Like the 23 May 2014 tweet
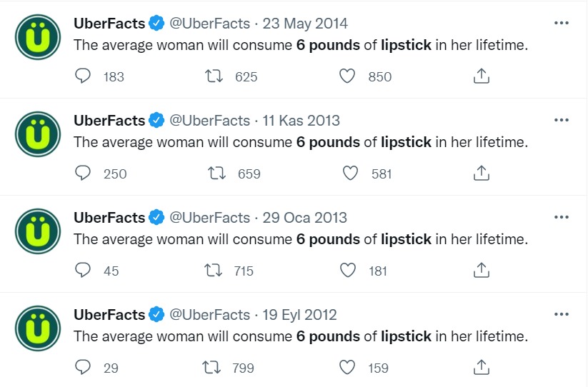588x387 pixels. point(347,76)
